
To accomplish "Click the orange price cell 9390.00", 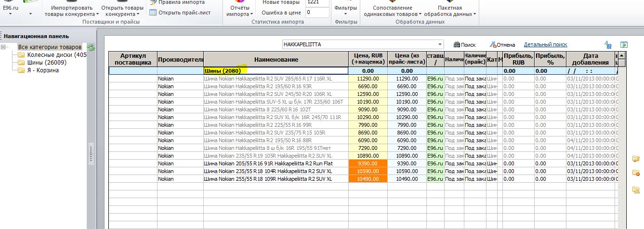I will (x=368, y=163).
